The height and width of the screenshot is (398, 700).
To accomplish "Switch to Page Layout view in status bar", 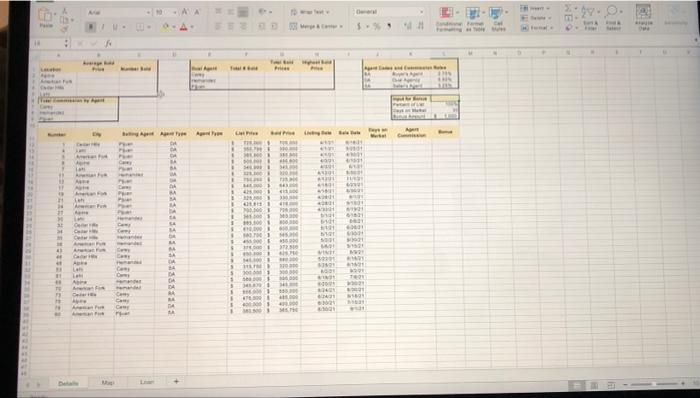I will tap(594, 385).
